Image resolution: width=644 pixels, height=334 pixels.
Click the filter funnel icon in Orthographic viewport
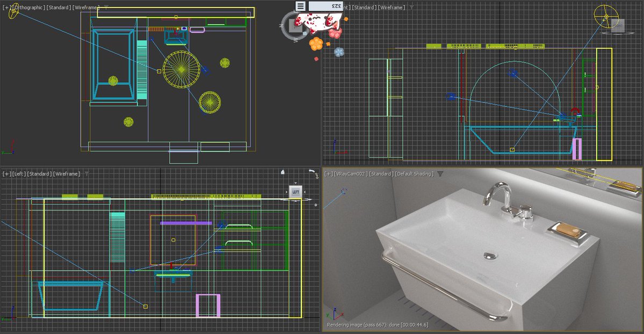pyautogui.click(x=106, y=8)
